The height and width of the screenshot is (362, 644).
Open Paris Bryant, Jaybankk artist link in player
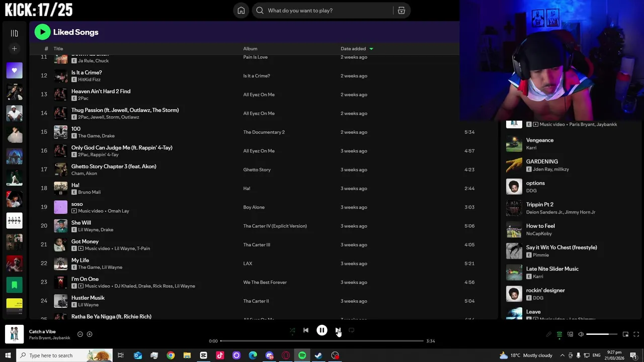tap(49, 338)
